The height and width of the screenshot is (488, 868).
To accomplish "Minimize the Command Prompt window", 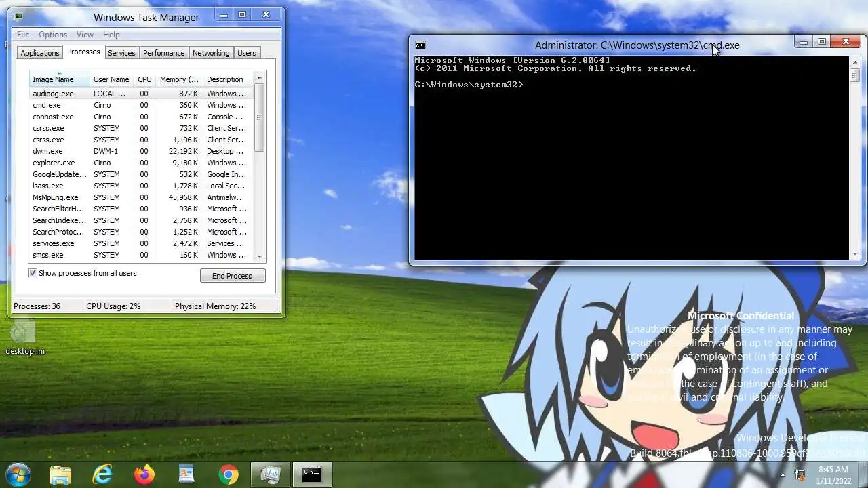I will [x=804, y=42].
